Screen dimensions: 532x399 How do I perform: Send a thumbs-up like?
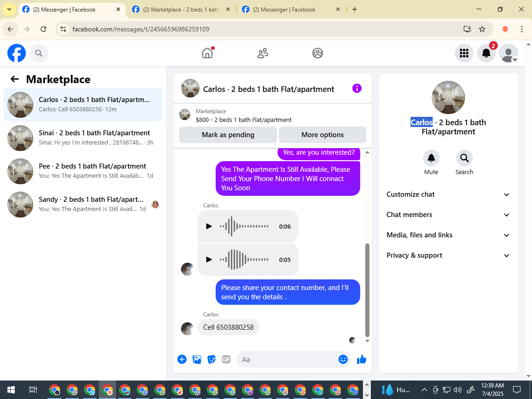point(362,359)
